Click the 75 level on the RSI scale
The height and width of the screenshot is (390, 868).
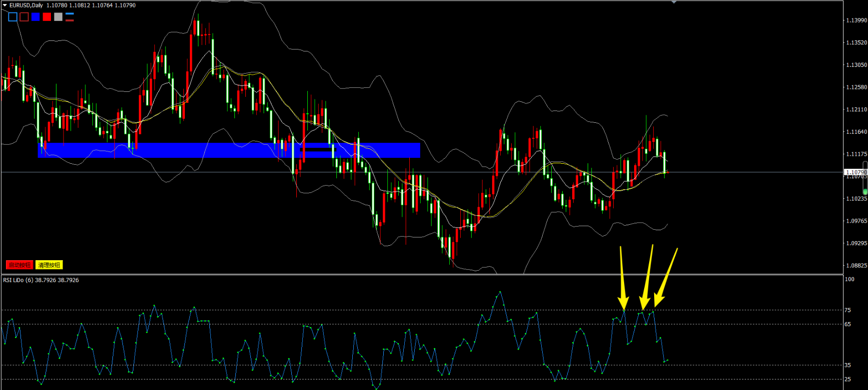pos(848,310)
